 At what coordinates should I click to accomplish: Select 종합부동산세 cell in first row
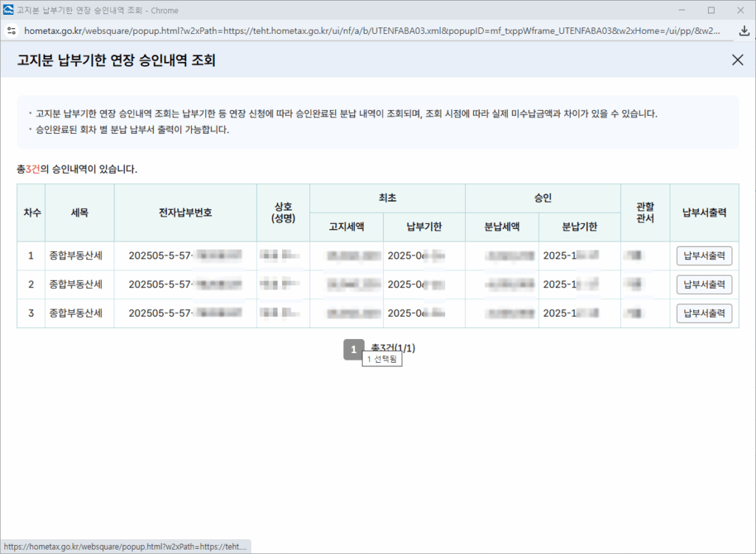click(x=75, y=256)
